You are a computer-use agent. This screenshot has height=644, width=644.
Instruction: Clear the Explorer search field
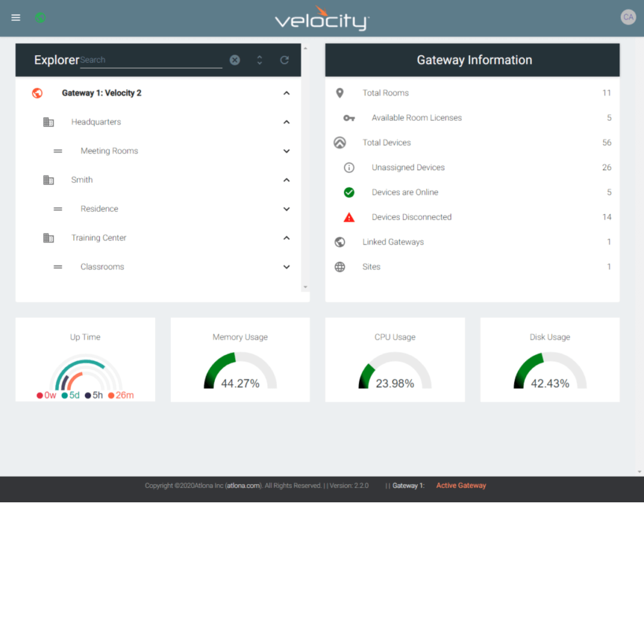pos(235,60)
